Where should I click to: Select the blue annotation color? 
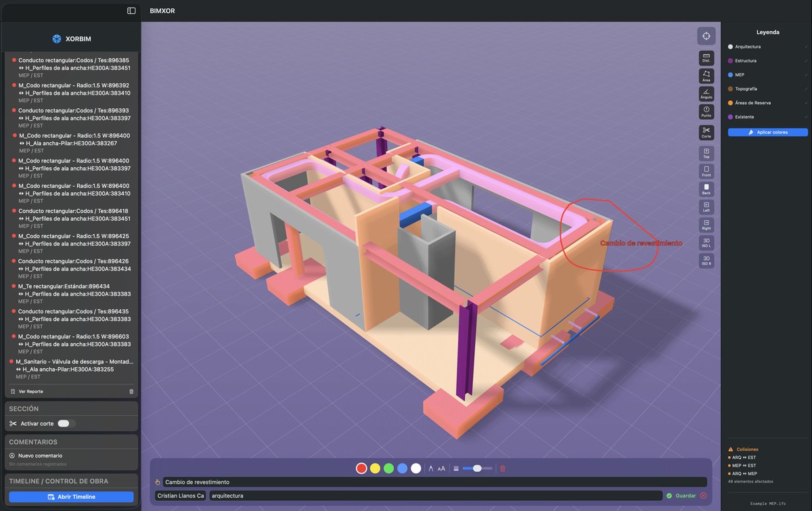click(402, 468)
